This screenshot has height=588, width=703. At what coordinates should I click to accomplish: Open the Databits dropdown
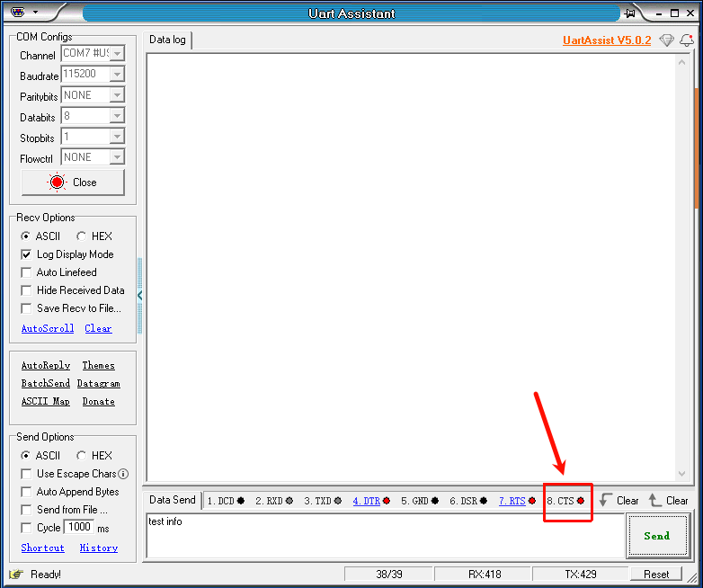pos(117,116)
